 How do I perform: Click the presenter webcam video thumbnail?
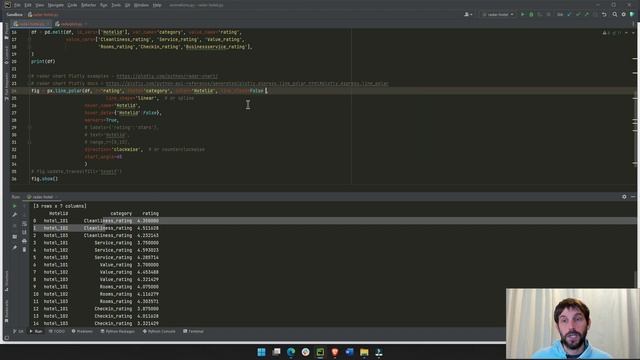tap(573, 324)
